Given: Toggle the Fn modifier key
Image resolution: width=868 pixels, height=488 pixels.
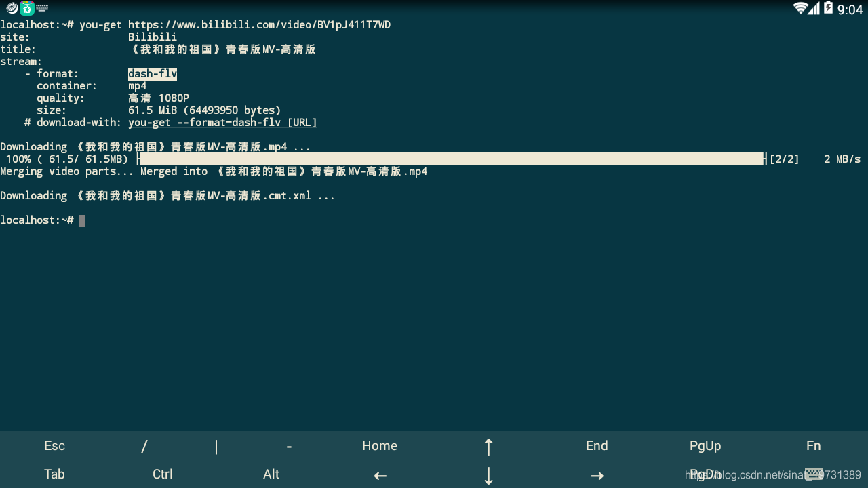Looking at the screenshot, I should [x=813, y=445].
